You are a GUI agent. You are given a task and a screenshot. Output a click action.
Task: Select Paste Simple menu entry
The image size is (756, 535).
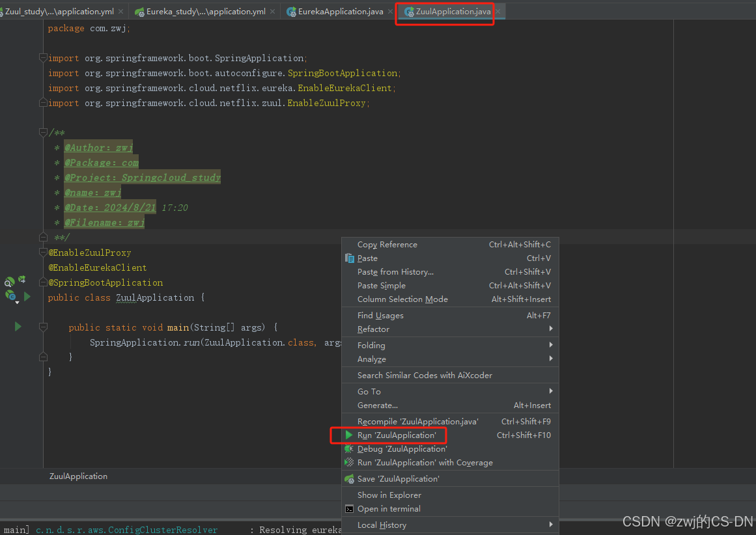pyautogui.click(x=451, y=285)
